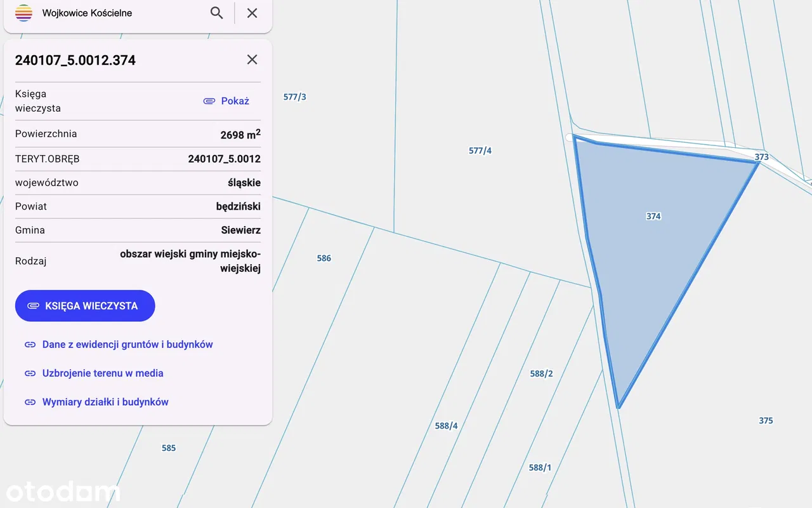Click the search text field
The height and width of the screenshot is (508, 812).
click(x=121, y=13)
